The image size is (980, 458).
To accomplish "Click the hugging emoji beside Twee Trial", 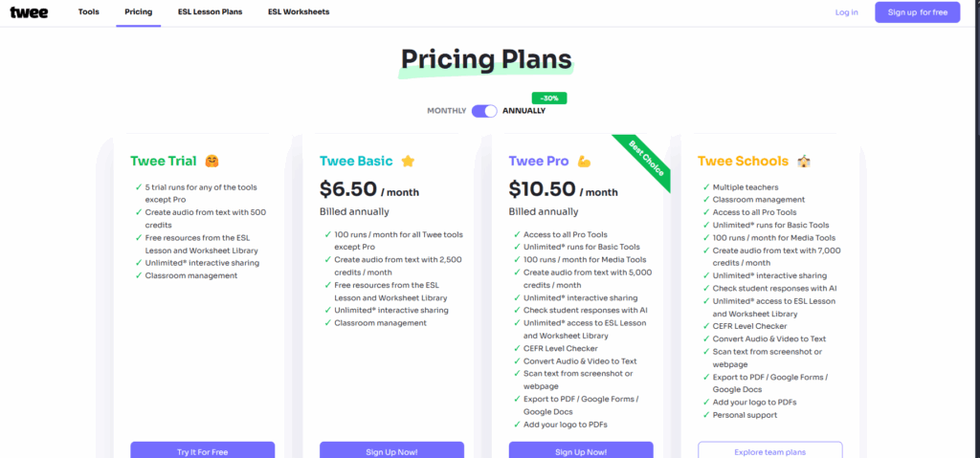I will tap(211, 162).
